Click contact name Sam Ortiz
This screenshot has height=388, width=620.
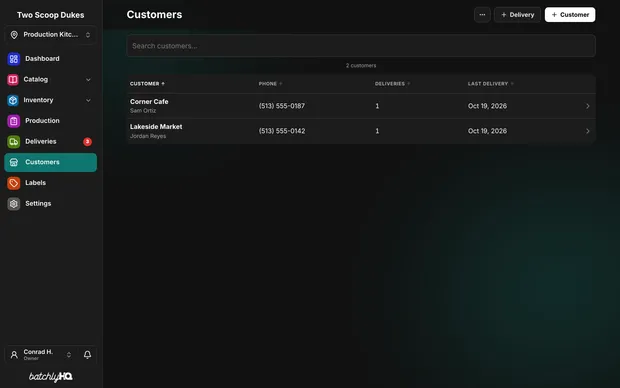143,111
